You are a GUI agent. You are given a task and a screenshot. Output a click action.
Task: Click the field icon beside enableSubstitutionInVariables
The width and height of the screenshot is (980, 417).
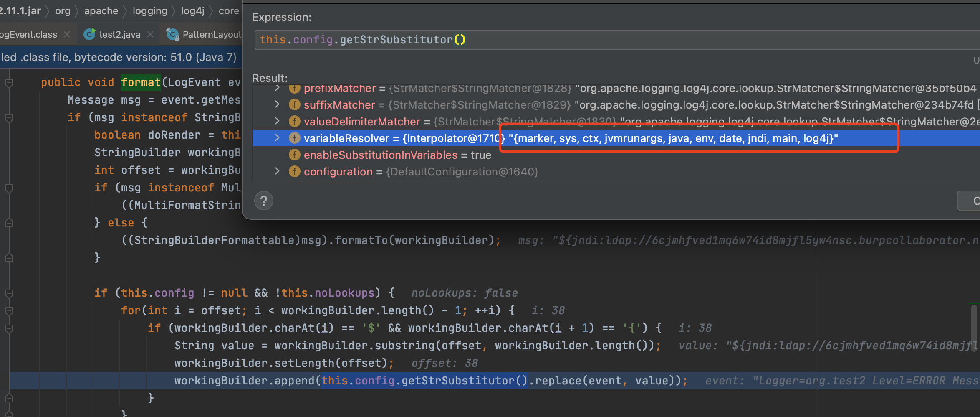click(294, 155)
